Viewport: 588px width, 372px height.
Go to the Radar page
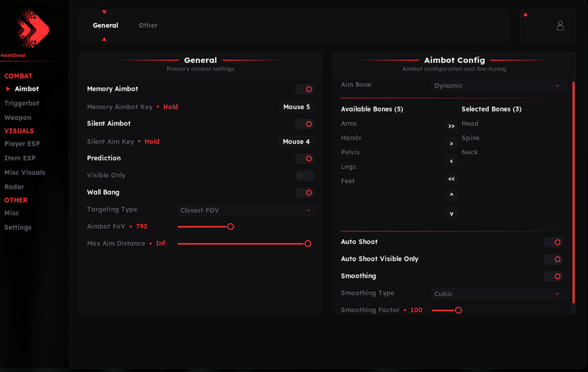(x=14, y=187)
